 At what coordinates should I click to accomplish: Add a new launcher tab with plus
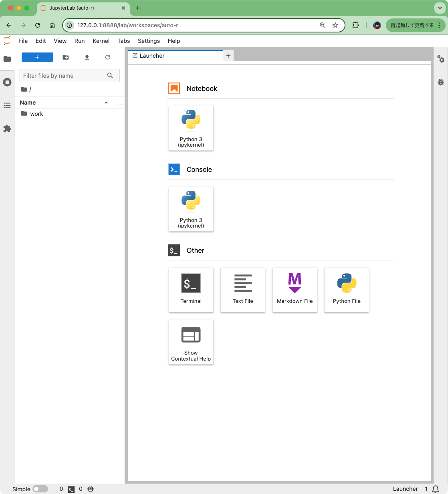pos(228,56)
